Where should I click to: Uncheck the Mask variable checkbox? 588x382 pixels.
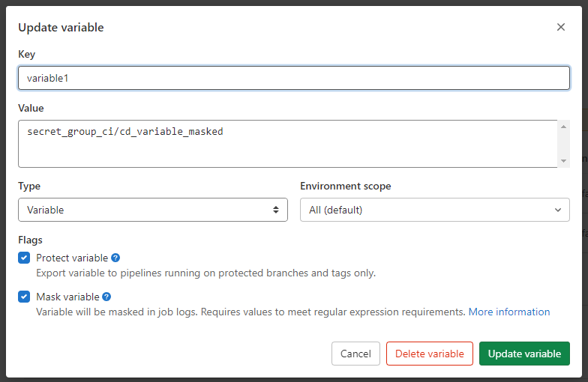24,297
